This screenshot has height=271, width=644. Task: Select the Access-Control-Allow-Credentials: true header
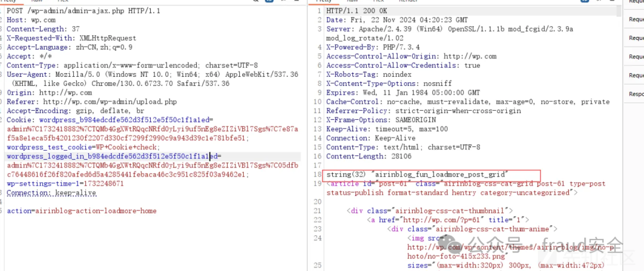(x=403, y=65)
